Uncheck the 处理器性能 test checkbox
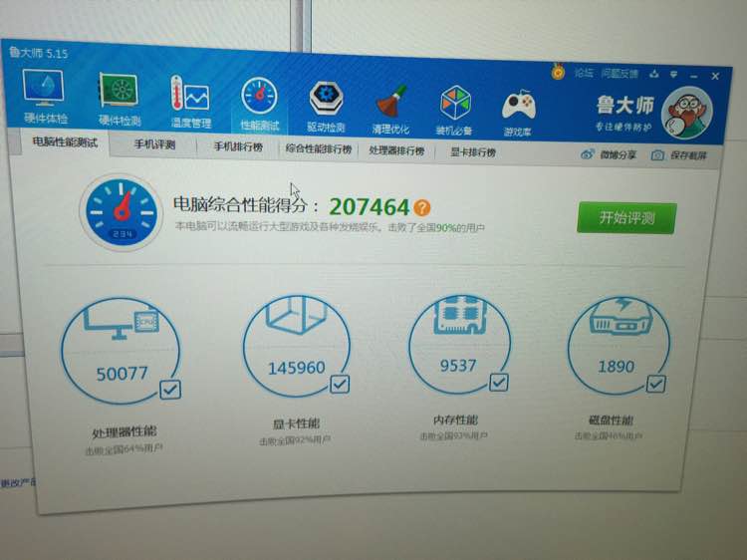 pyautogui.click(x=170, y=390)
